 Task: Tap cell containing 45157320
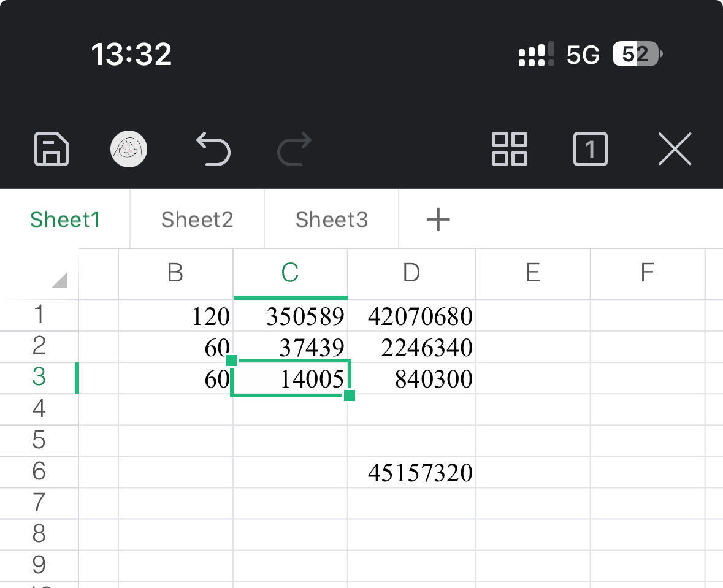point(411,472)
